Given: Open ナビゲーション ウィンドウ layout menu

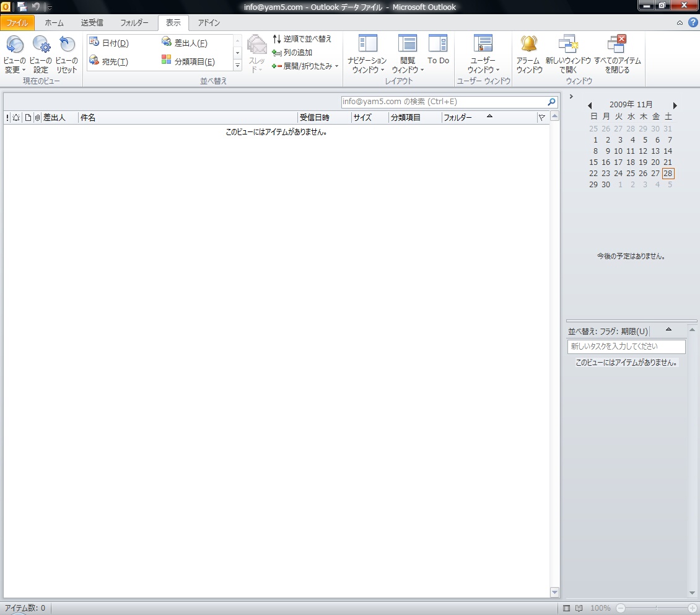Looking at the screenshot, I should point(367,55).
